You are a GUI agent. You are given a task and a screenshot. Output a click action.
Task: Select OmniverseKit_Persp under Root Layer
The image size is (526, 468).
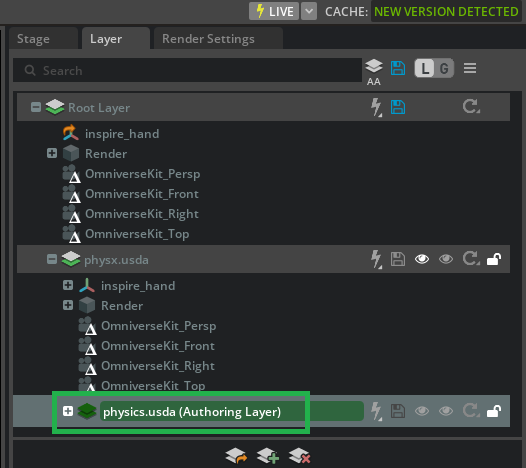pos(143,174)
